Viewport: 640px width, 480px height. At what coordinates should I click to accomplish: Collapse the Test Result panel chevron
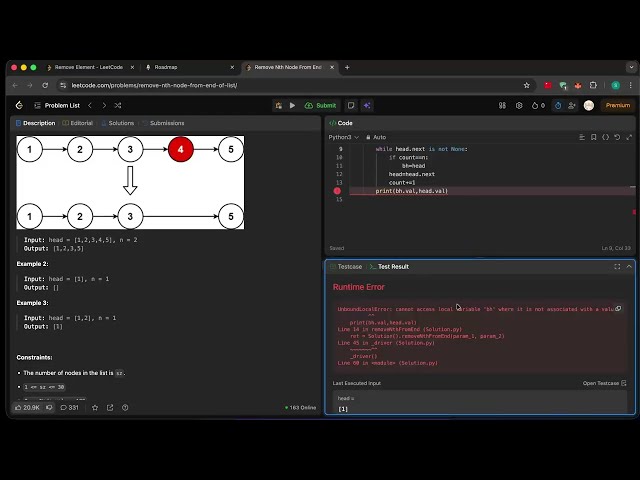629,267
